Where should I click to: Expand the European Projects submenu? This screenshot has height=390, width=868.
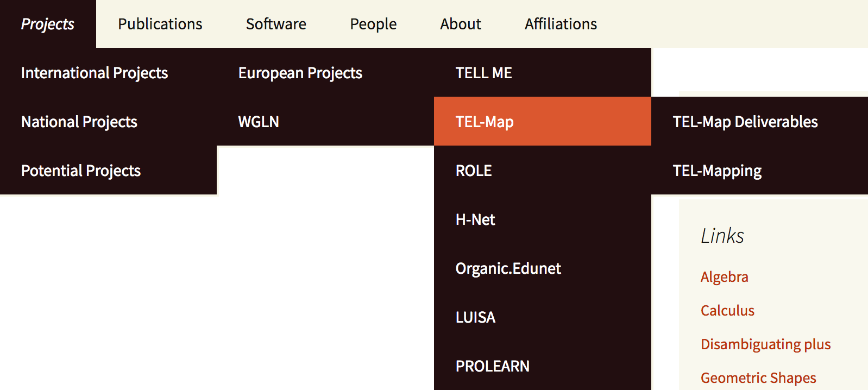click(300, 73)
